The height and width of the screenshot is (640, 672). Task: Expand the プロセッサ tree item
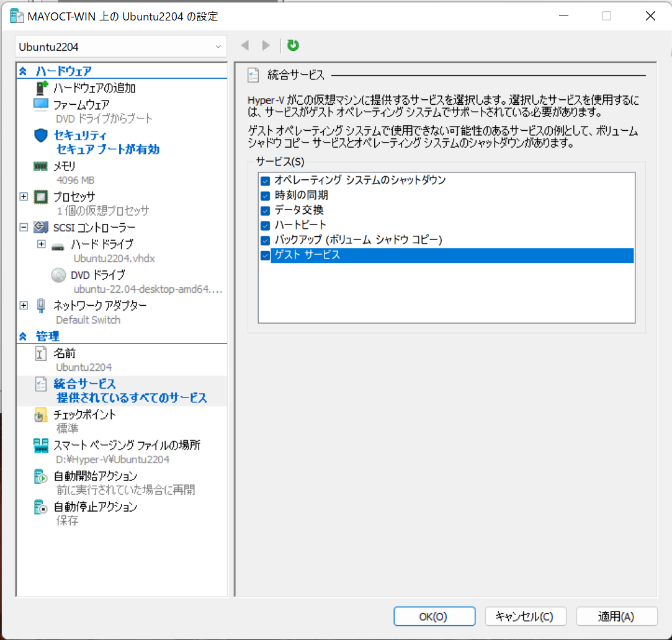pos(23,197)
